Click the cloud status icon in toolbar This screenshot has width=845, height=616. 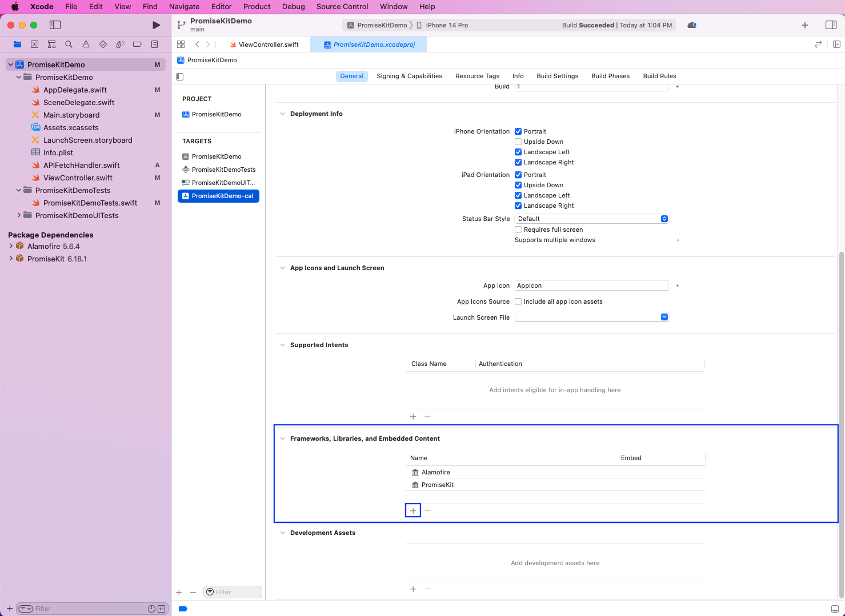pyautogui.click(x=692, y=25)
